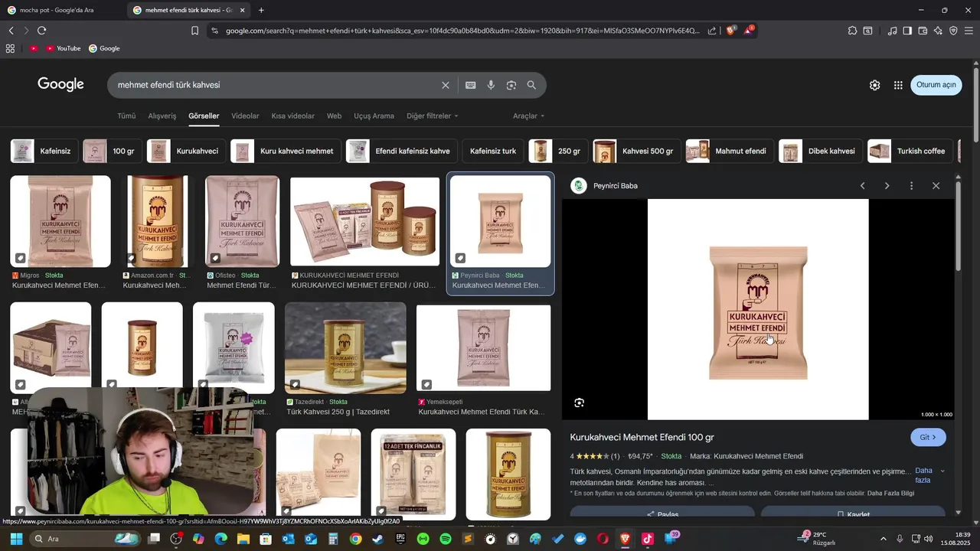The image size is (980, 551).
Task: Click the Git button to visit site
Action: point(928,438)
